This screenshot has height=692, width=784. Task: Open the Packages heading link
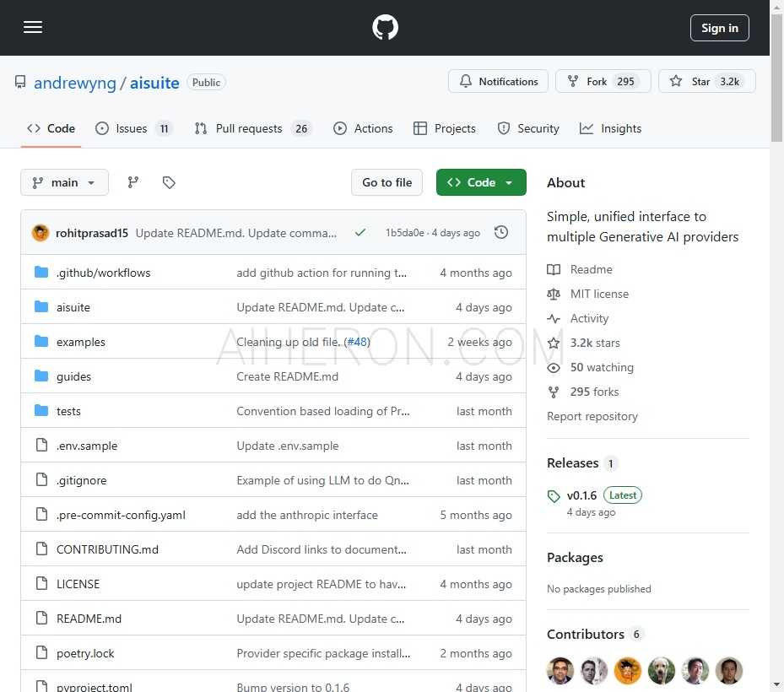(575, 558)
